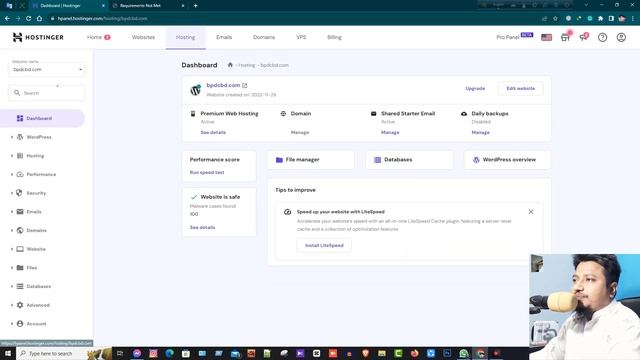Click the sidebar Security shield icon
Viewport: 640px width, 360px height.
(20, 193)
